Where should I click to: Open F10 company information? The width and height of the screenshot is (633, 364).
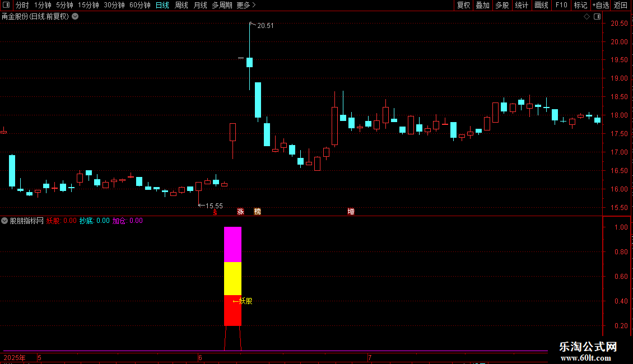tap(561, 5)
